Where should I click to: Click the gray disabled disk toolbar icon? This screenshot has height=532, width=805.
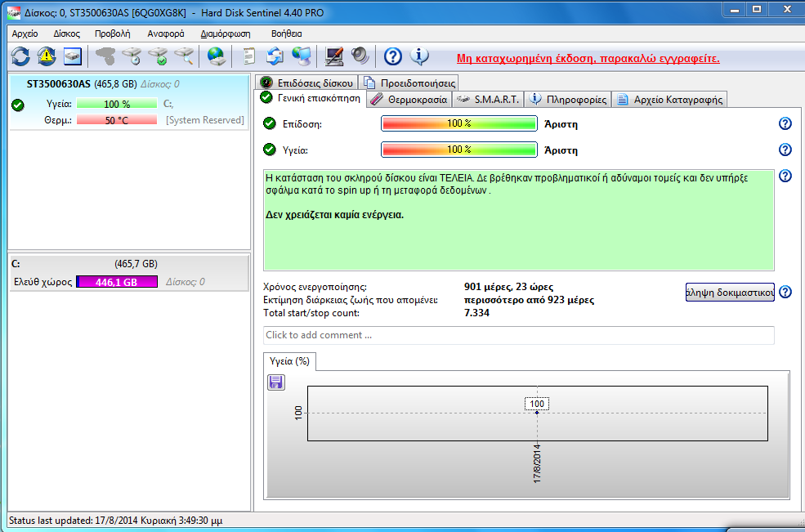(x=105, y=56)
